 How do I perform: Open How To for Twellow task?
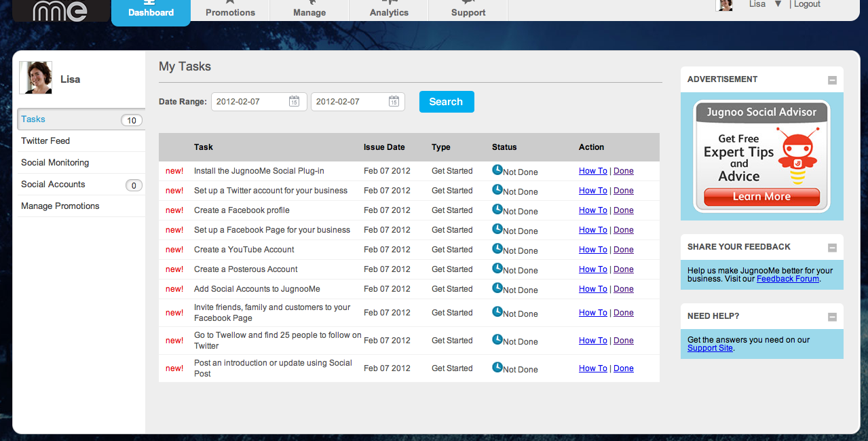click(593, 341)
